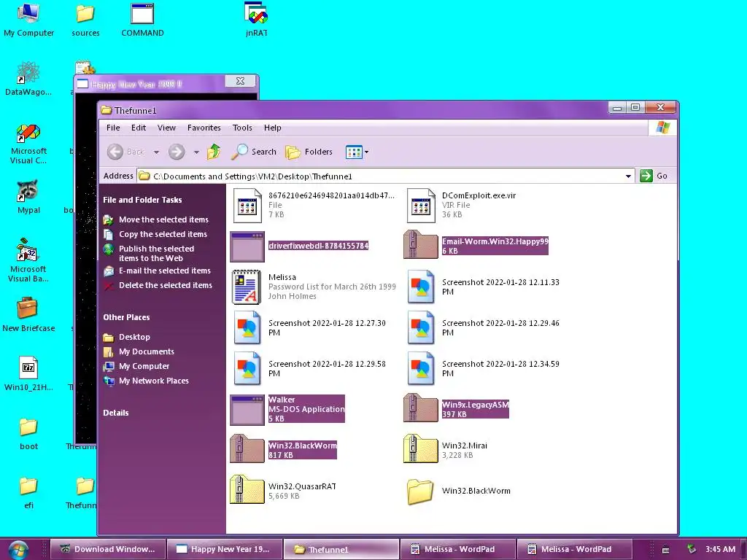Switch to Download Window... taskbar button
The height and width of the screenshot is (560, 747).
click(108, 549)
